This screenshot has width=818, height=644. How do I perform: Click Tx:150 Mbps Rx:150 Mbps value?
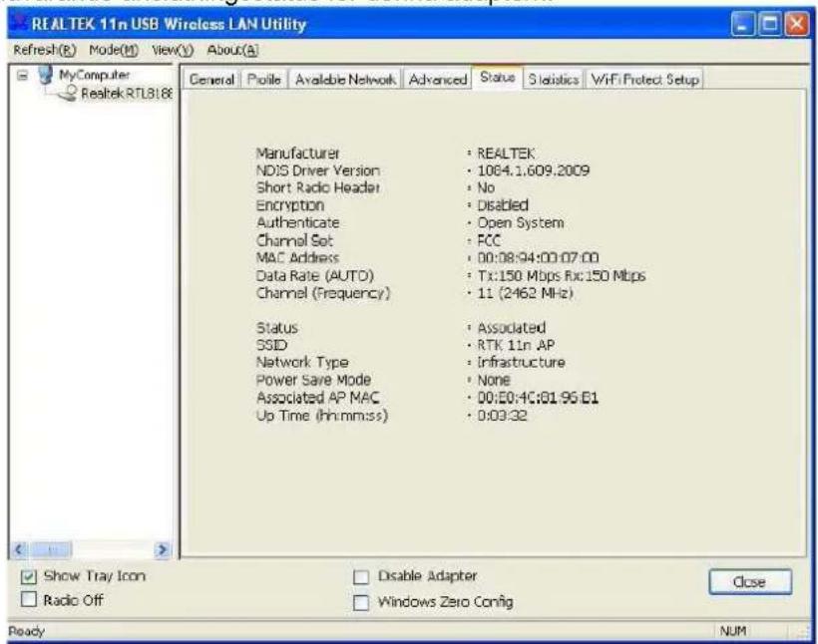click(x=562, y=275)
